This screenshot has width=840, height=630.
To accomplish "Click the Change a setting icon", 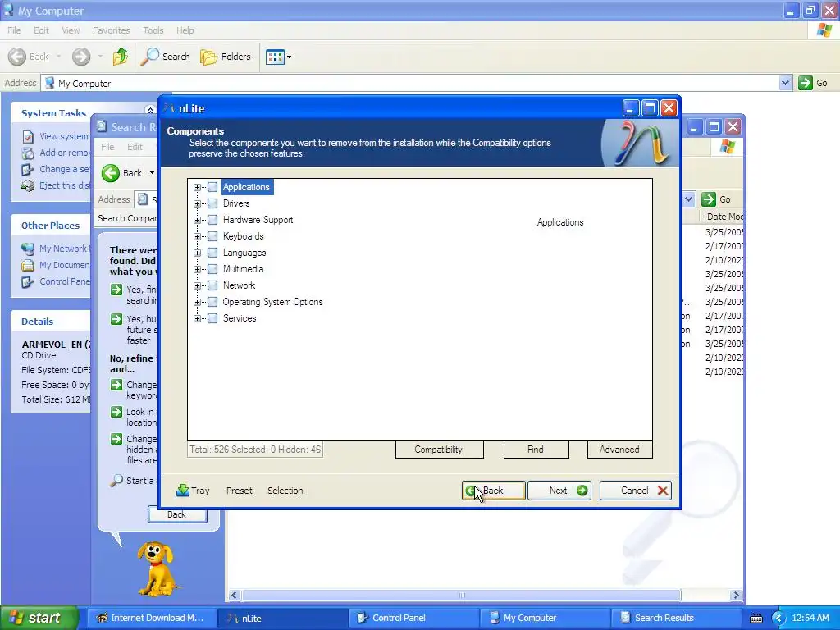I will [27, 170].
